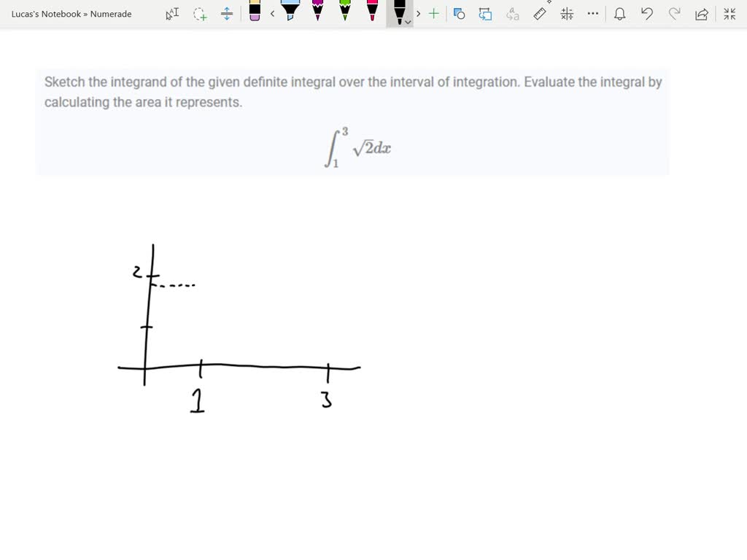Expand the pen list with the right chevron
The height and width of the screenshot is (560, 747).
pos(418,13)
